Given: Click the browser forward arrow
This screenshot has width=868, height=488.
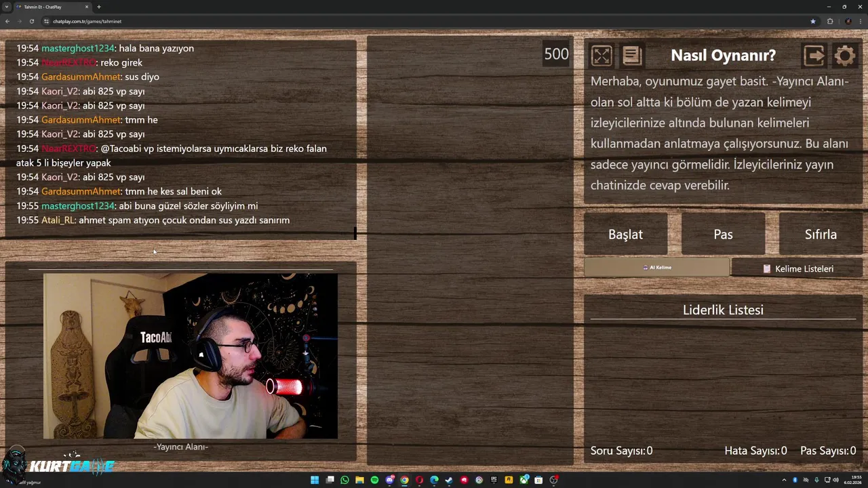Looking at the screenshot, I should coord(20,21).
